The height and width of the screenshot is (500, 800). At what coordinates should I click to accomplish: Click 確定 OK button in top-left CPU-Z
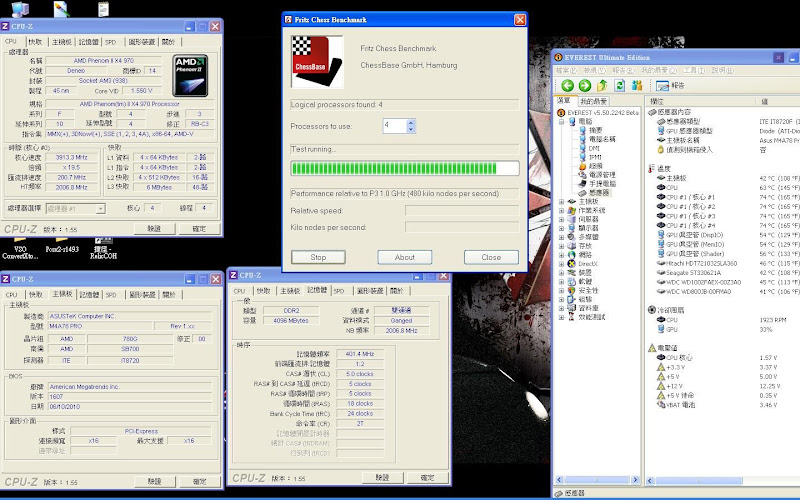199,229
